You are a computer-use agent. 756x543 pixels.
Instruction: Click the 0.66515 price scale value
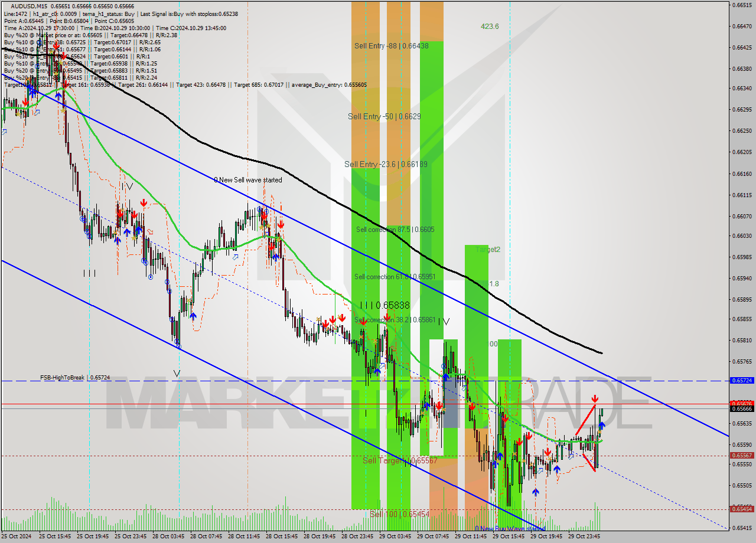point(742,5)
